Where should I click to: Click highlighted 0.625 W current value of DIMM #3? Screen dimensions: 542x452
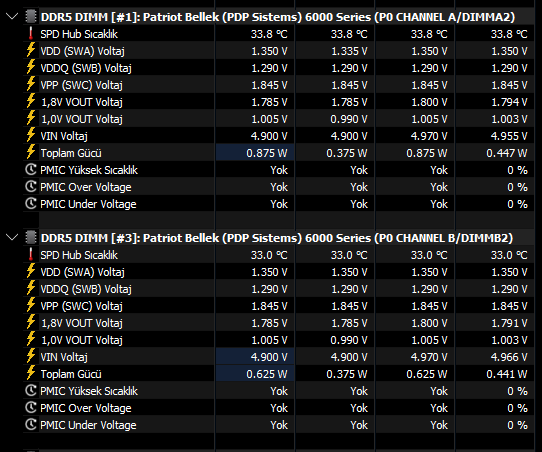[267, 374]
